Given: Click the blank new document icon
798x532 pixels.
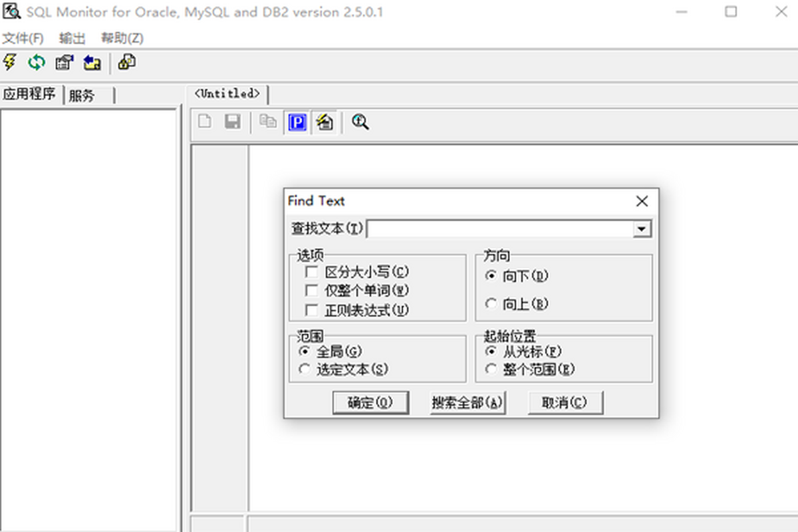Looking at the screenshot, I should pyautogui.click(x=205, y=122).
